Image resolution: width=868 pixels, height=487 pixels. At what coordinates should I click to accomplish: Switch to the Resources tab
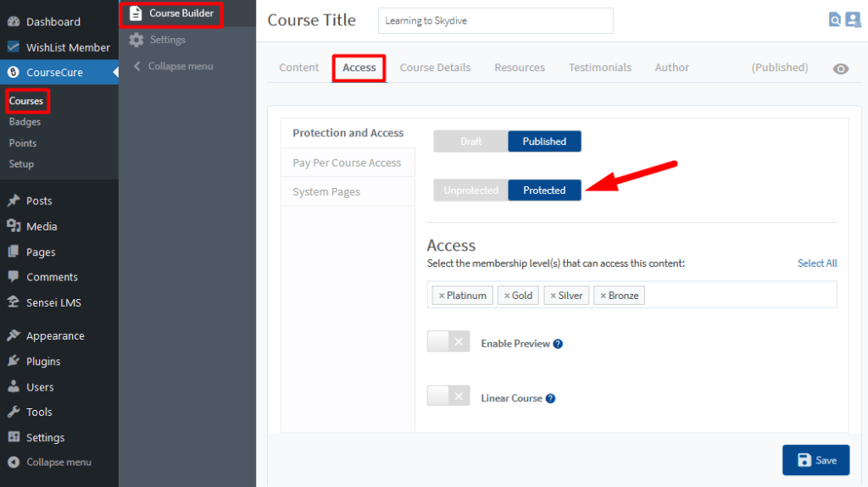(x=520, y=68)
